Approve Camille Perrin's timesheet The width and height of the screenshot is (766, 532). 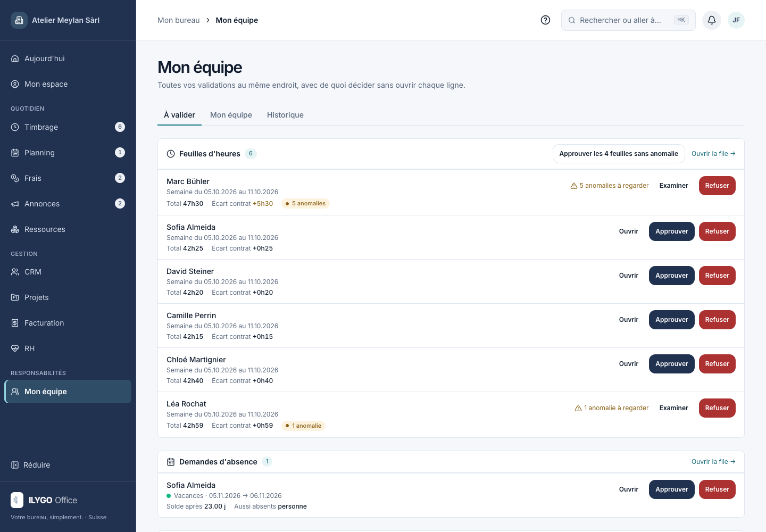[x=671, y=320]
